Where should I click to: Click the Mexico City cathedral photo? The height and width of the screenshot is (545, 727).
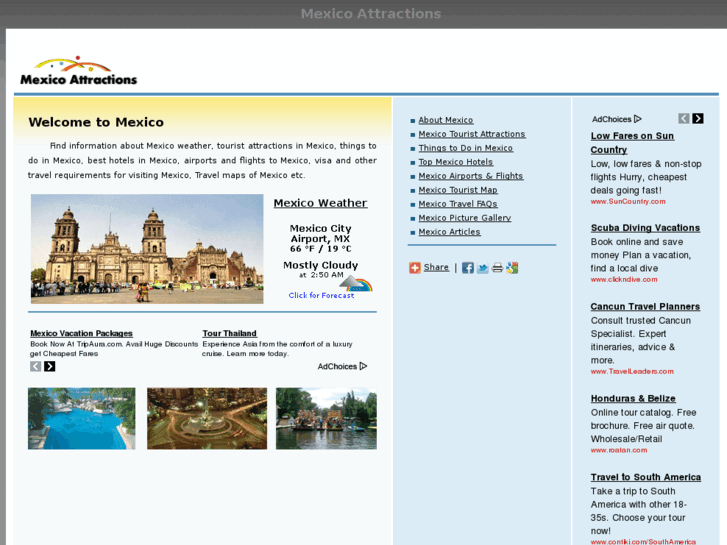point(147,249)
